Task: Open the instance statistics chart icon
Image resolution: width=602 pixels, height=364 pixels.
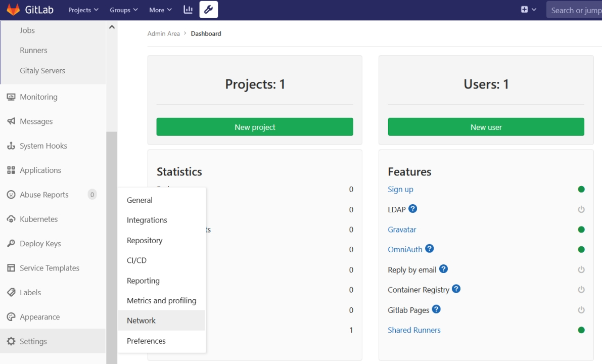Action: [x=188, y=10]
